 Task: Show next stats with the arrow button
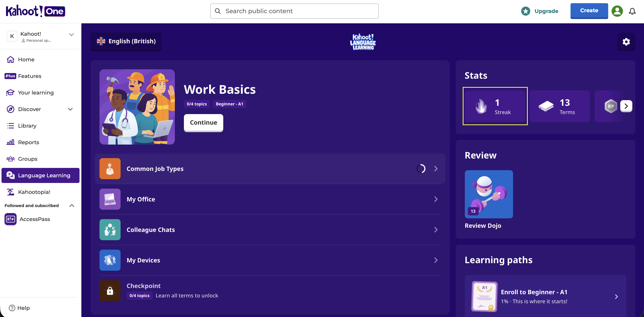[626, 106]
